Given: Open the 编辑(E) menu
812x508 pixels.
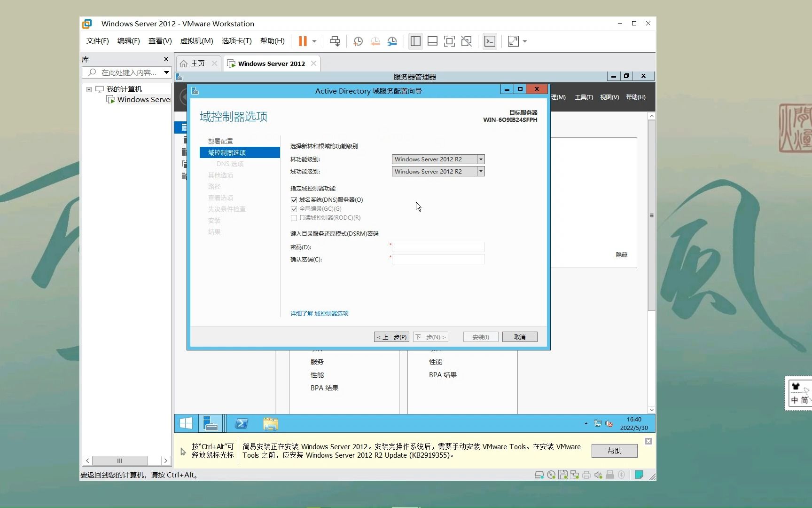Looking at the screenshot, I should click(x=128, y=41).
